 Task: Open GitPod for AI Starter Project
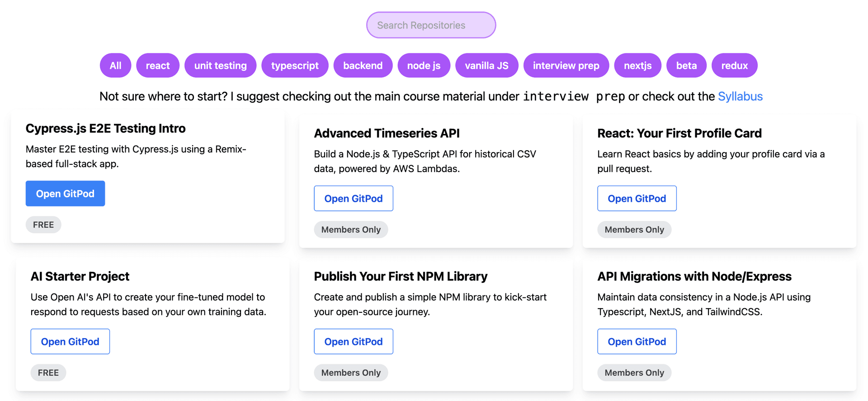(x=70, y=342)
